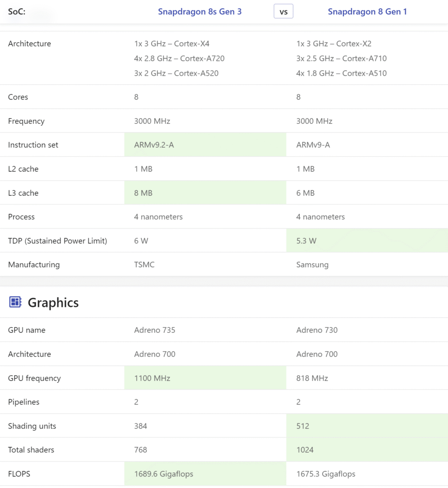This screenshot has width=448, height=488.
Task: Select the highlighted ARMv9.2-A instruction set cell
Action: 205,145
